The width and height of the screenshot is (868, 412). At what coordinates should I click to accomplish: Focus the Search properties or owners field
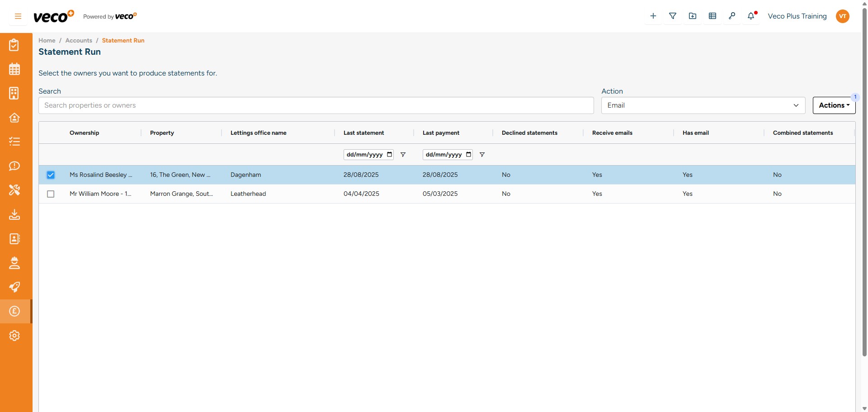click(x=316, y=105)
